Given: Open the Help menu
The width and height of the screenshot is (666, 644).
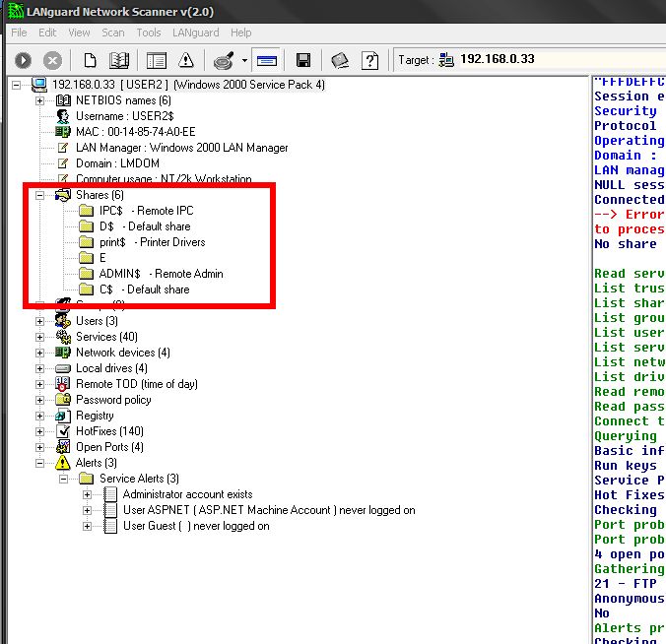Looking at the screenshot, I should point(240,32).
